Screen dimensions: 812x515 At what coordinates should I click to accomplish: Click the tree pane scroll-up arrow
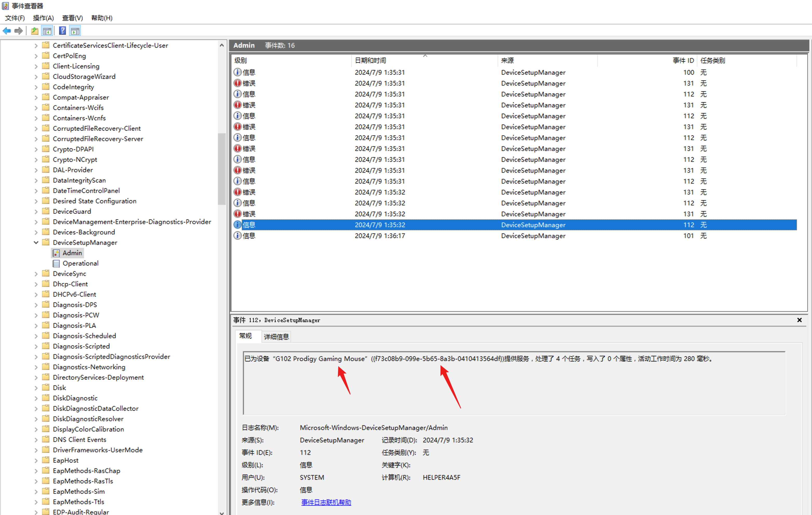click(222, 45)
